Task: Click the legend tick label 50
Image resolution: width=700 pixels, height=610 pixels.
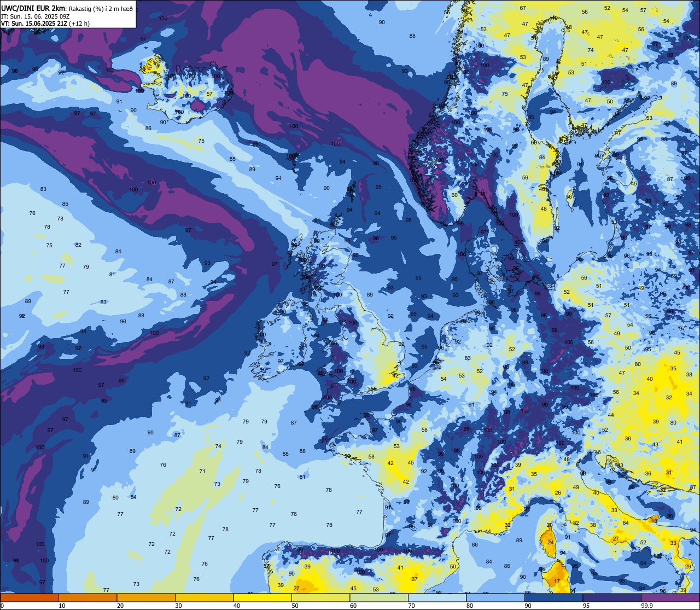Action: 295,606
